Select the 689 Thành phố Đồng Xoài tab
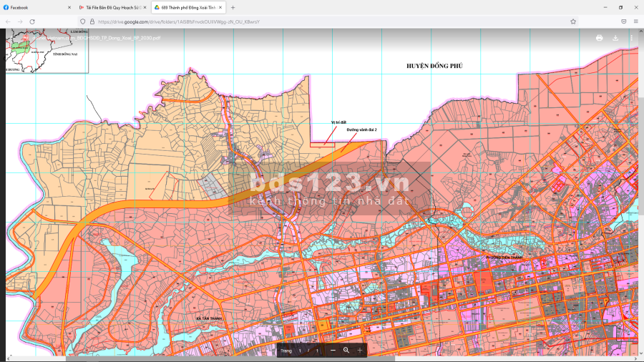The width and height of the screenshot is (644, 362). click(188, 7)
